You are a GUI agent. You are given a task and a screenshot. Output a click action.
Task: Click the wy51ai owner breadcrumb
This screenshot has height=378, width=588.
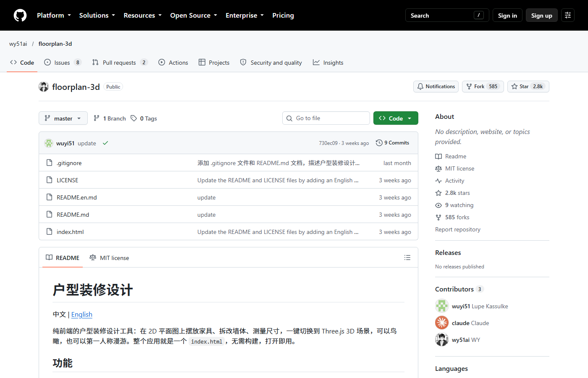[18, 44]
